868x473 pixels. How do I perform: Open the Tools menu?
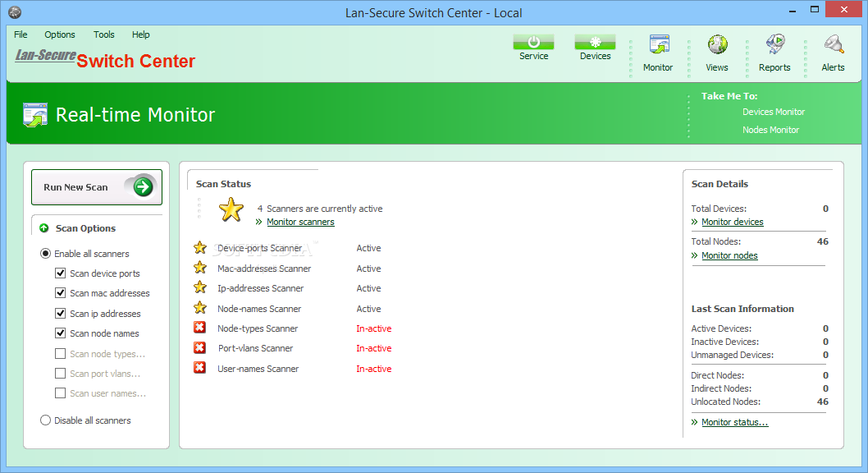(104, 34)
